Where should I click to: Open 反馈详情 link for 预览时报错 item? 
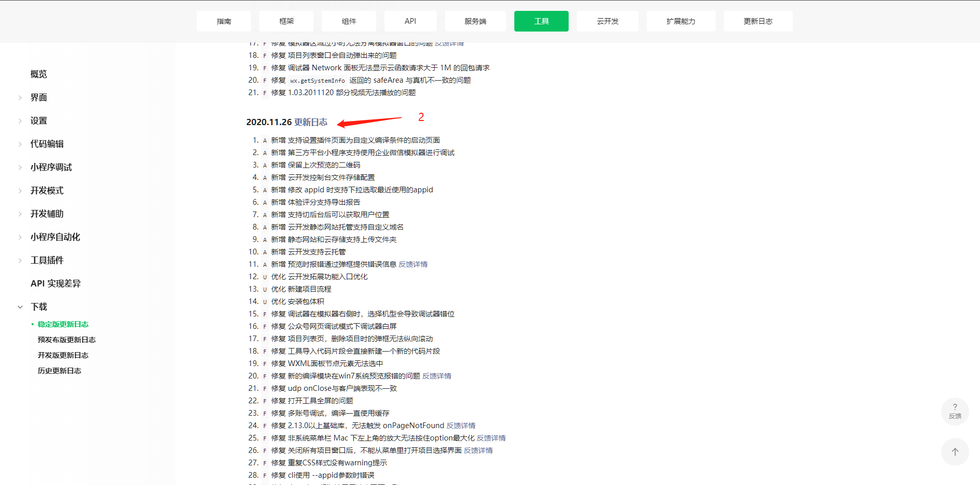(413, 264)
